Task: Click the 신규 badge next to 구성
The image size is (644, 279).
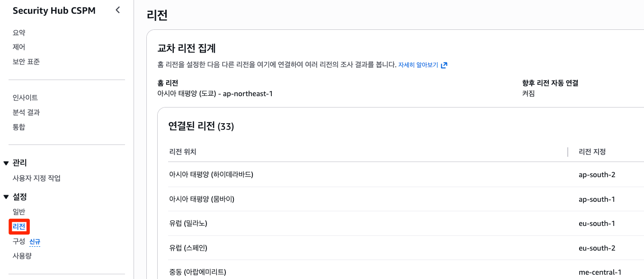Action: pyautogui.click(x=35, y=242)
